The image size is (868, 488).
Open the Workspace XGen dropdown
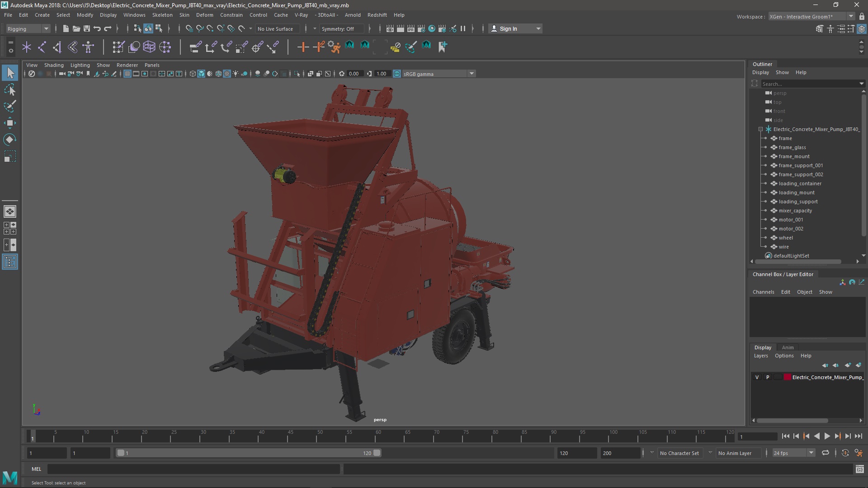point(811,16)
